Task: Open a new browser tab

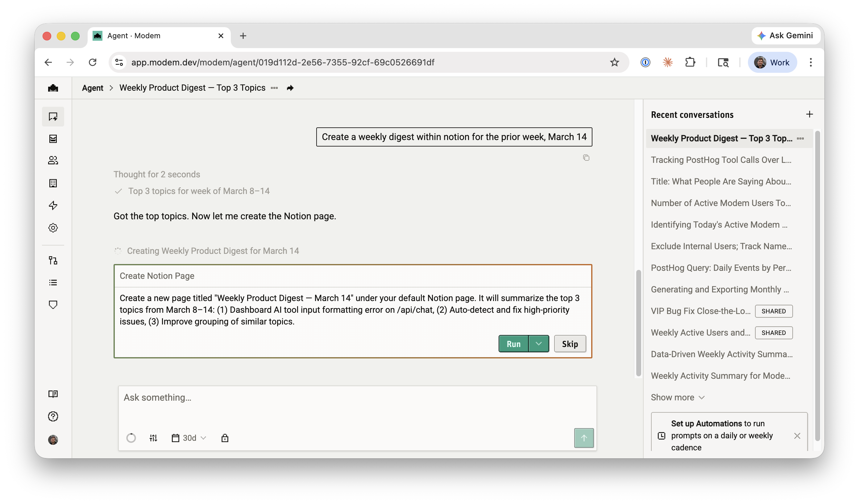Action: [243, 36]
